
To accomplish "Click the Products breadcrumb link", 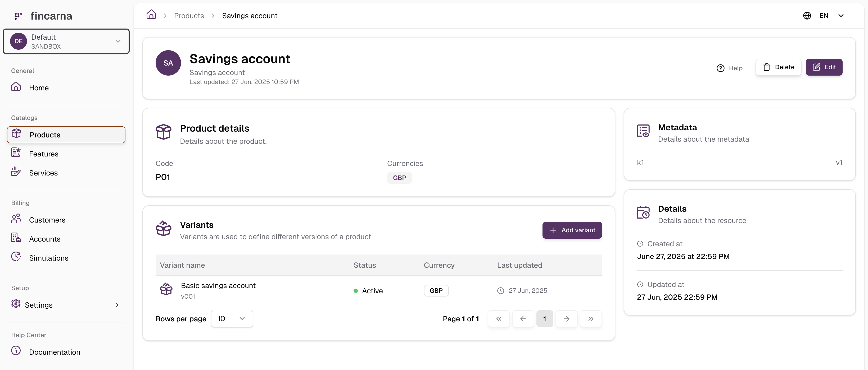I will click(x=189, y=16).
